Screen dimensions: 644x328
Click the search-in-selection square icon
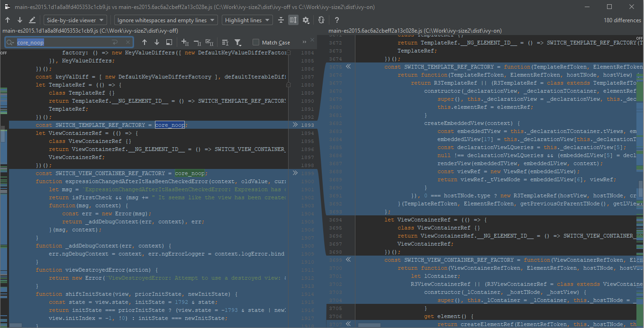[169, 42]
